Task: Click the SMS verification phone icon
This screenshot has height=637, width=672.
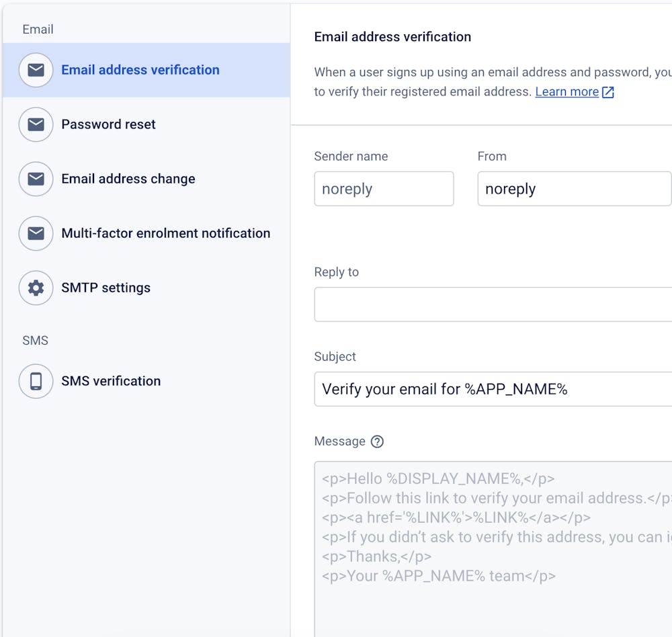Action: click(36, 381)
